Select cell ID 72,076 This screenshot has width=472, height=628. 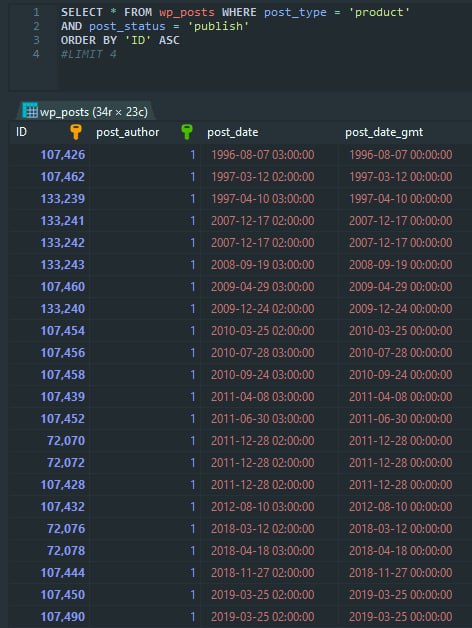click(x=66, y=529)
